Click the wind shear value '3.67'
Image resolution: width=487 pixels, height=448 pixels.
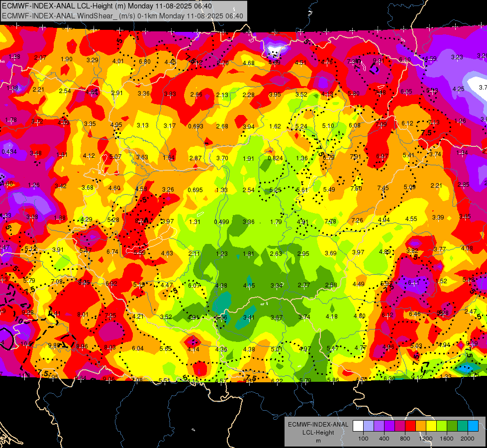(277, 318)
